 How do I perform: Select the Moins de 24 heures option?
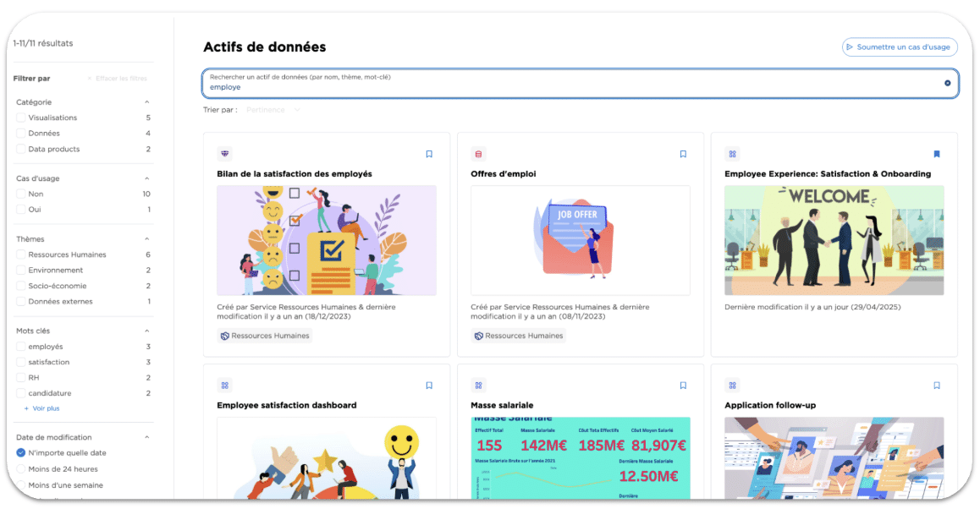pyautogui.click(x=21, y=469)
